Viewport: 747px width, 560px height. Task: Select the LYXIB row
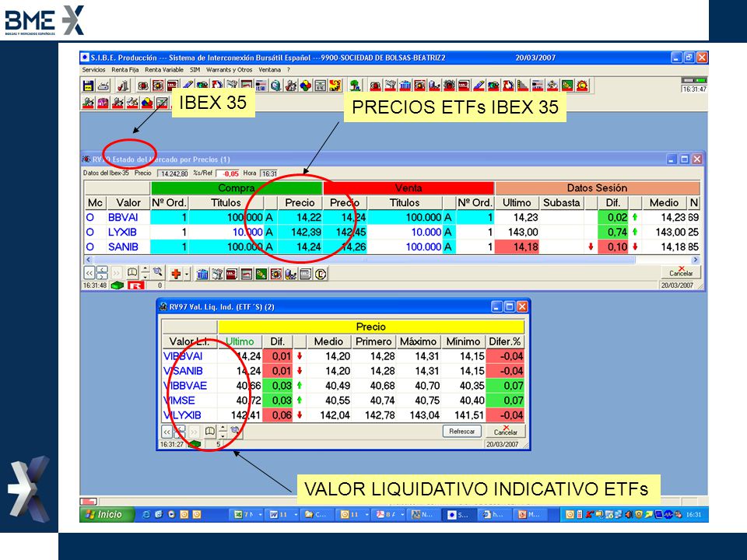tap(392, 233)
